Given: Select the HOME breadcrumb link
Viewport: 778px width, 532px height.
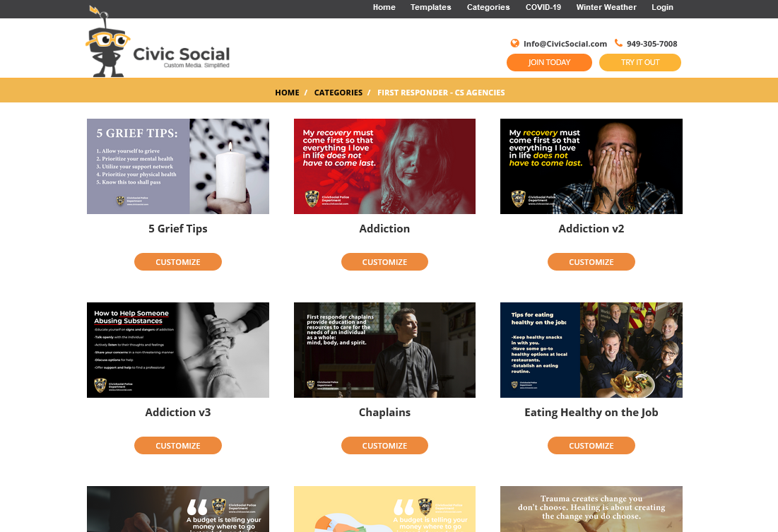Looking at the screenshot, I should [288, 93].
